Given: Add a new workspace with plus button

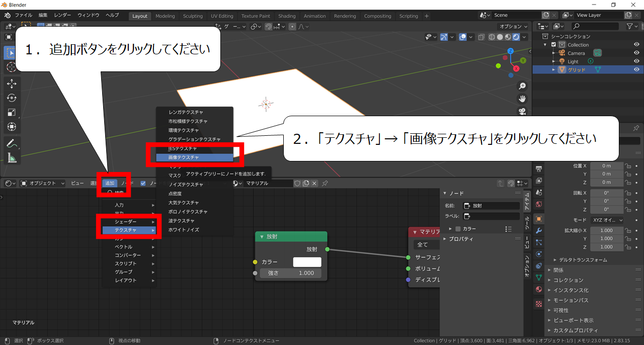Looking at the screenshot, I should [x=427, y=16].
